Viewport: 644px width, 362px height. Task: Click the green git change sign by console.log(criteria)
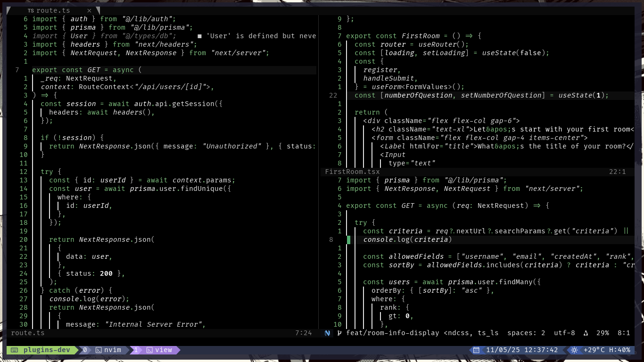(x=348, y=239)
